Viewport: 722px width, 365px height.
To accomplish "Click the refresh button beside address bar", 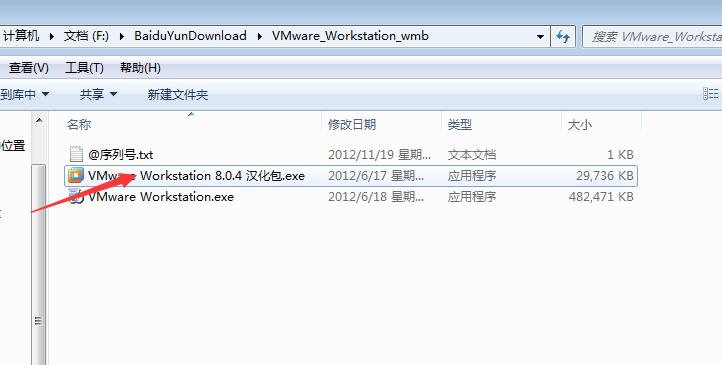I will click(563, 36).
